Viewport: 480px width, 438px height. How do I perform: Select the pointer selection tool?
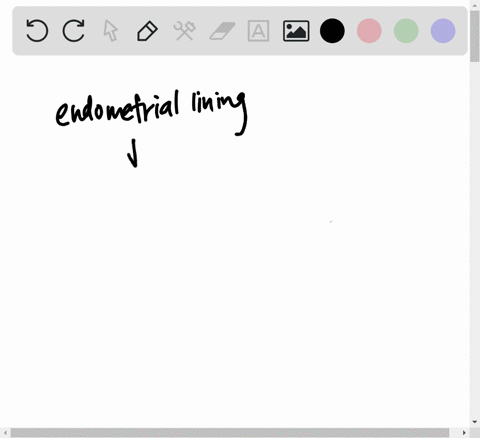111,31
